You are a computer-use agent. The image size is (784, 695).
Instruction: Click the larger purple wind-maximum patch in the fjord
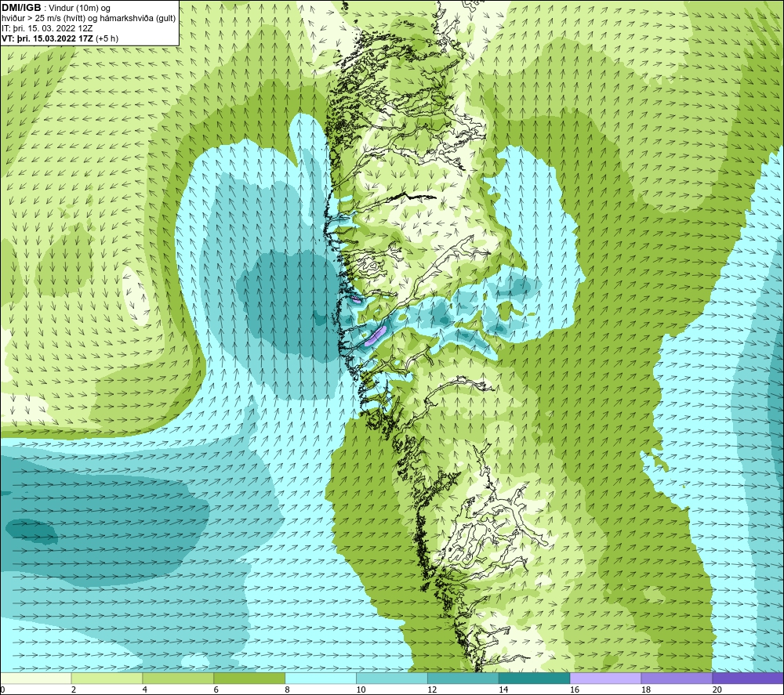coord(375,336)
